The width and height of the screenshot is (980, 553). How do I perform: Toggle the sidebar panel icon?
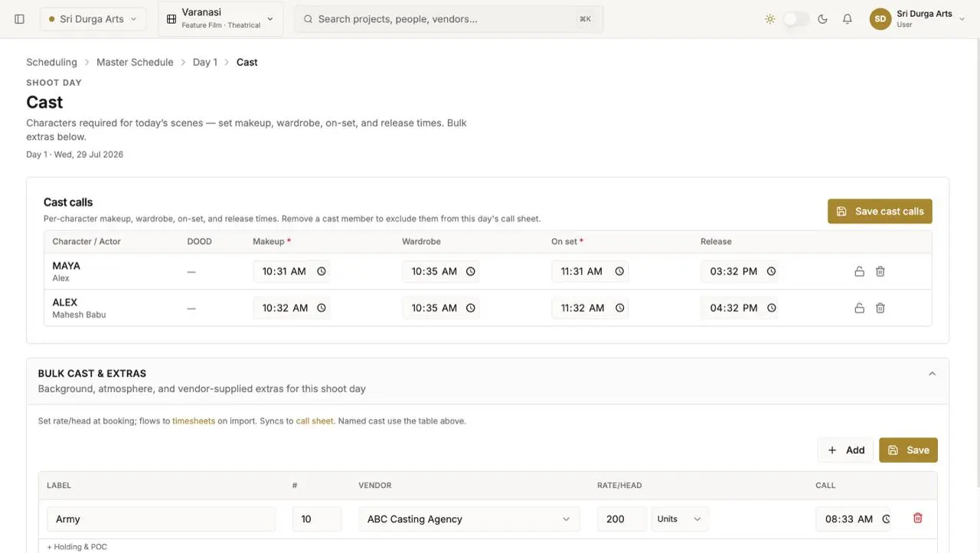[x=20, y=19]
